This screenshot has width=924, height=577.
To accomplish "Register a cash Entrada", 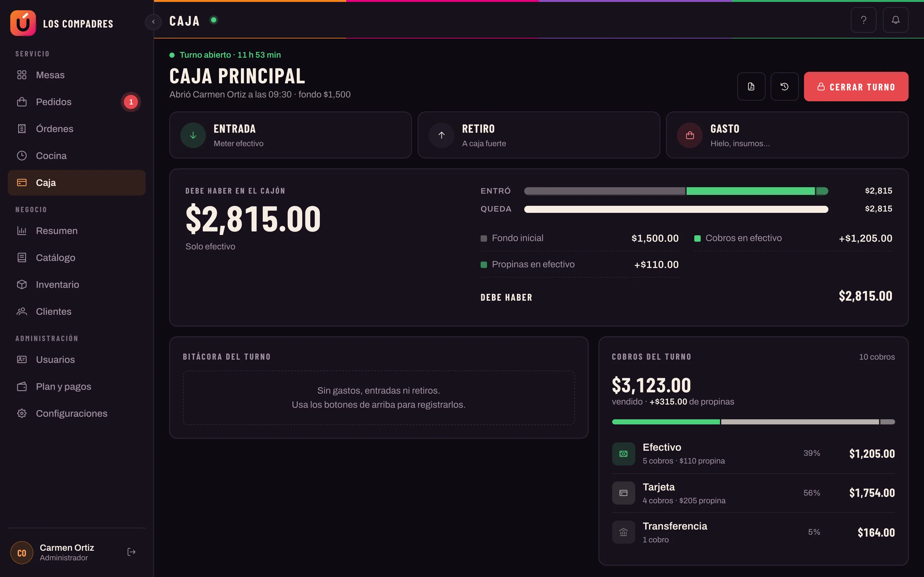I will pyautogui.click(x=290, y=135).
